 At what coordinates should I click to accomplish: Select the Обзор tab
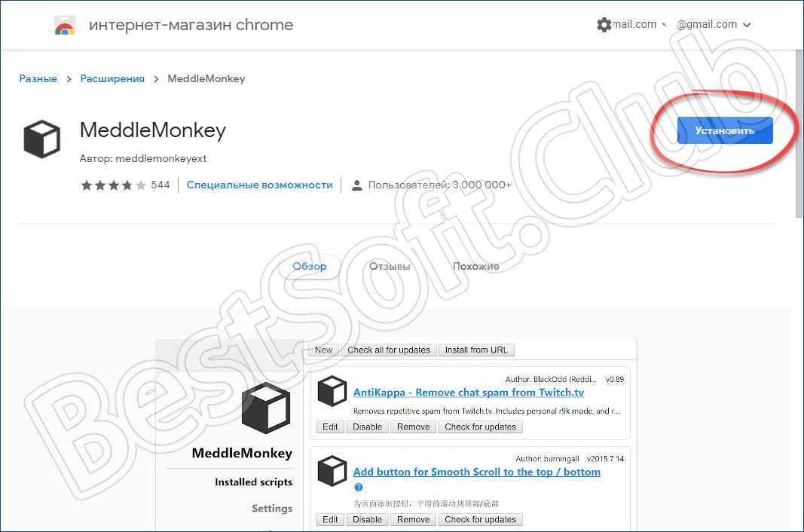pyautogui.click(x=309, y=267)
